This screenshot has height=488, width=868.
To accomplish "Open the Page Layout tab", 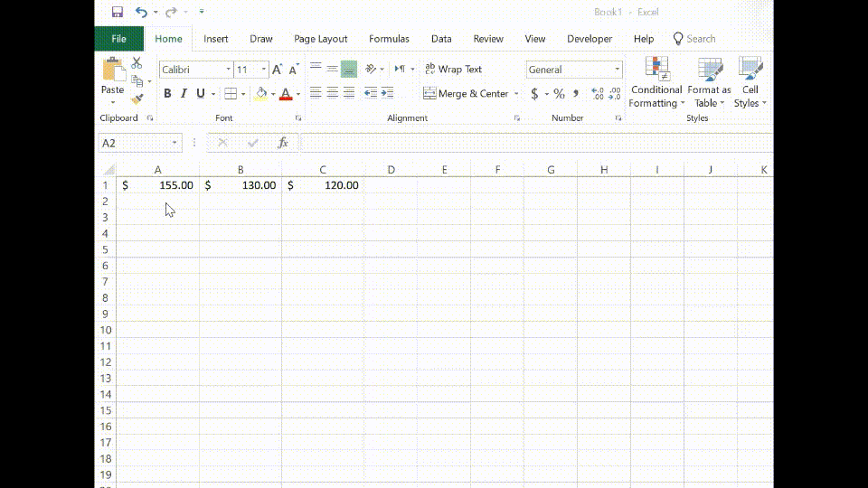I will 320,39.
